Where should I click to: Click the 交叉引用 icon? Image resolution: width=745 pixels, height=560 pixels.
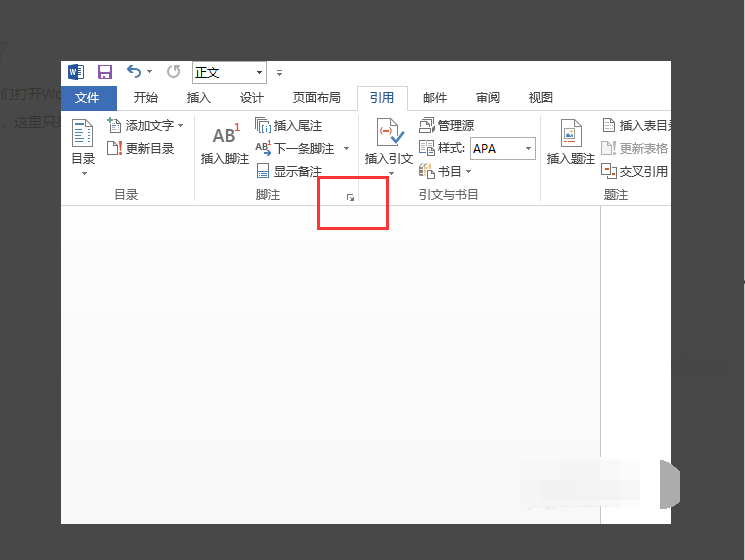pos(609,171)
